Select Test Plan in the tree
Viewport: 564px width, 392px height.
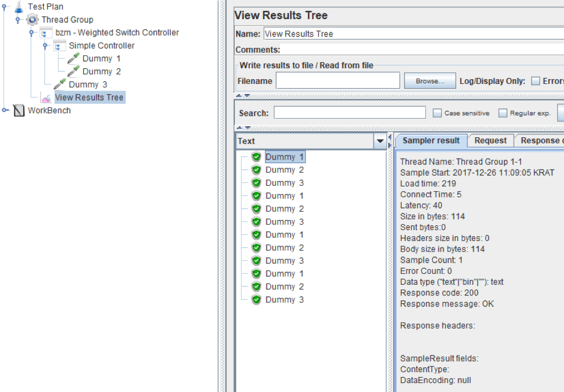tap(46, 7)
